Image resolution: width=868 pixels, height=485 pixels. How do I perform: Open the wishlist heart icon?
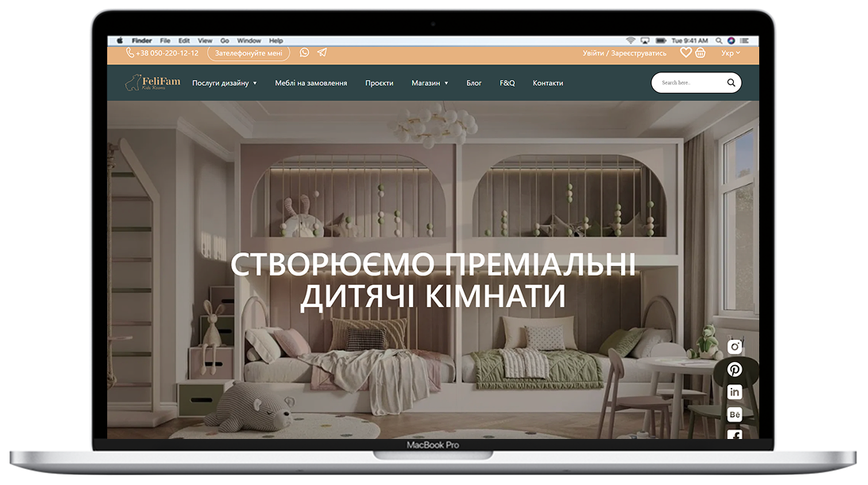tap(685, 53)
